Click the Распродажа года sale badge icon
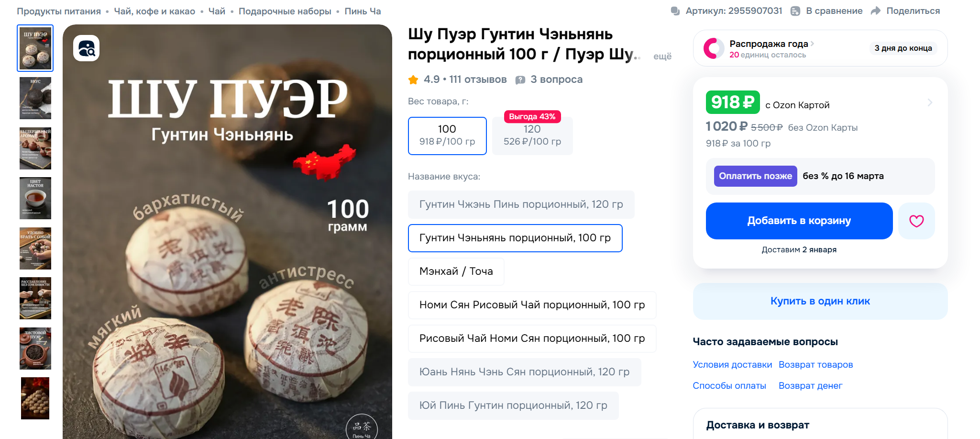This screenshot has height=439, width=980. (x=714, y=48)
